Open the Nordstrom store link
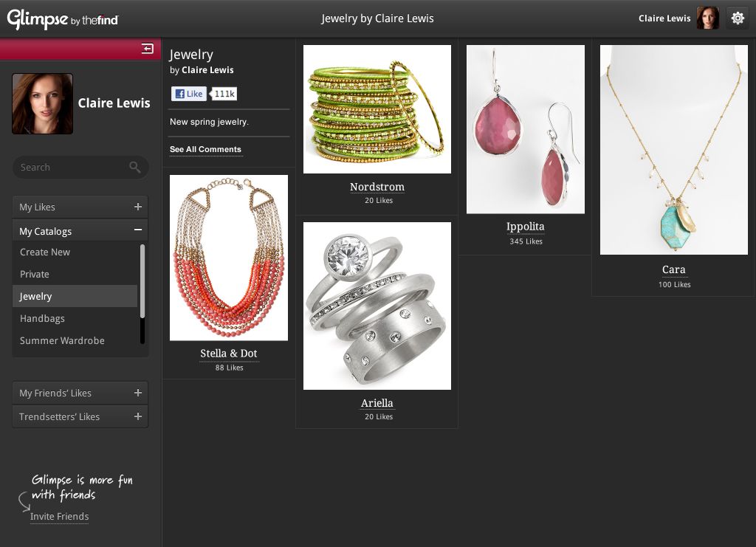 coord(377,187)
